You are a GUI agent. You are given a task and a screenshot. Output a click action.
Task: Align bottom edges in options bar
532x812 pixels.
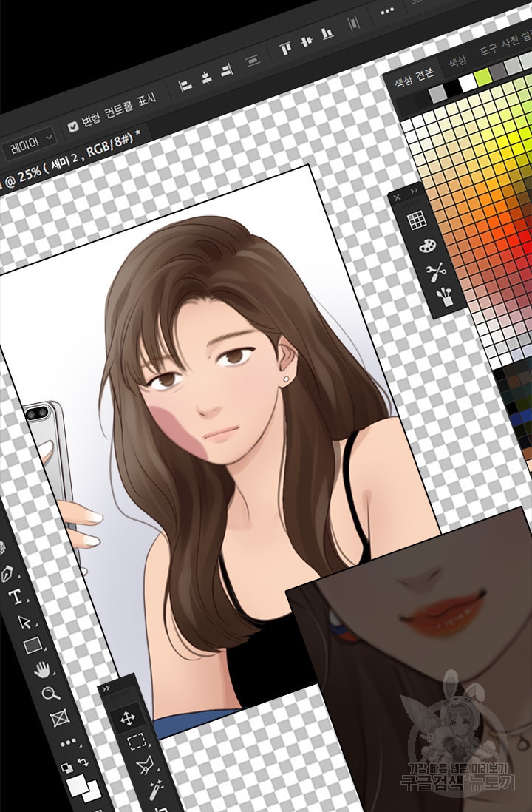tap(327, 34)
